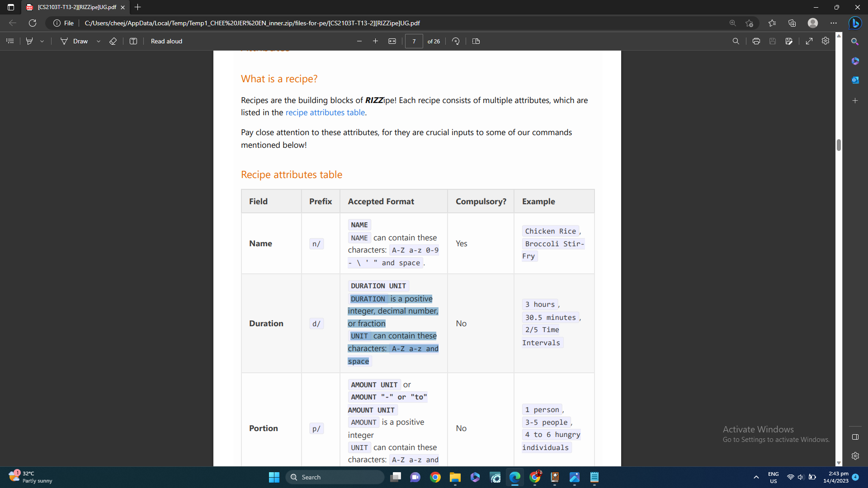Viewport: 868px width, 488px height.
Task: Toggle the page view layout
Action: (476, 41)
